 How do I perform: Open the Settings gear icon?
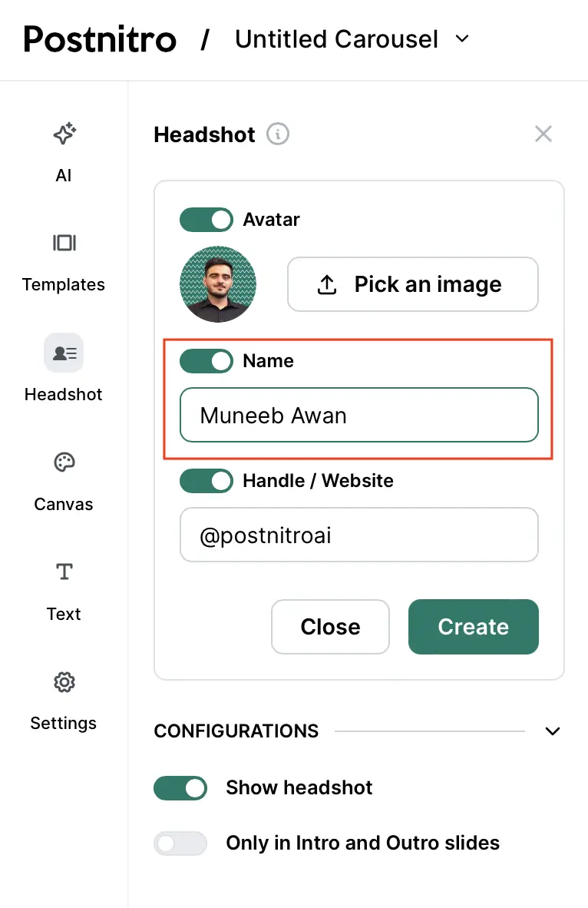[x=64, y=682]
